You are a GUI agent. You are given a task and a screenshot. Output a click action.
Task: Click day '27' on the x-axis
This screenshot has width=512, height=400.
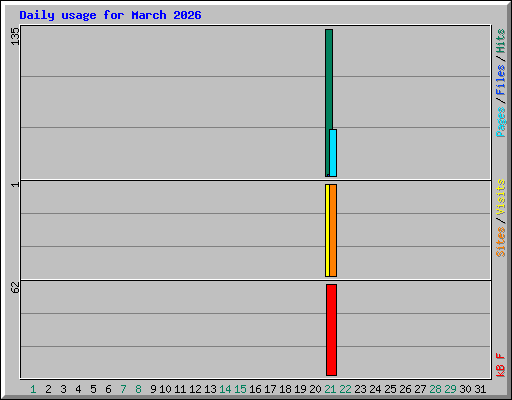(x=420, y=389)
